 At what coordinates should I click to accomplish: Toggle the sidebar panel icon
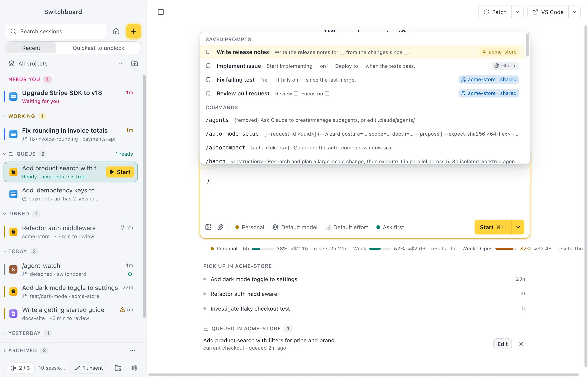(x=161, y=12)
